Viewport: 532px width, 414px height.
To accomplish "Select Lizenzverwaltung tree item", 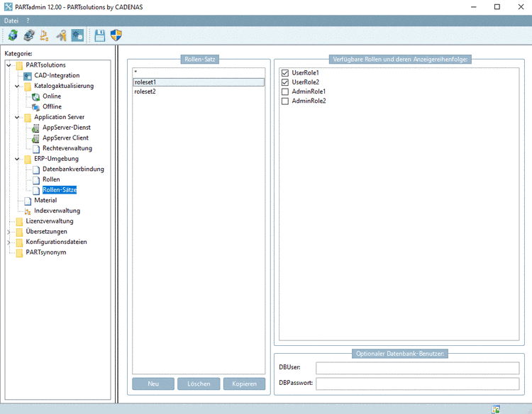I will pos(50,221).
